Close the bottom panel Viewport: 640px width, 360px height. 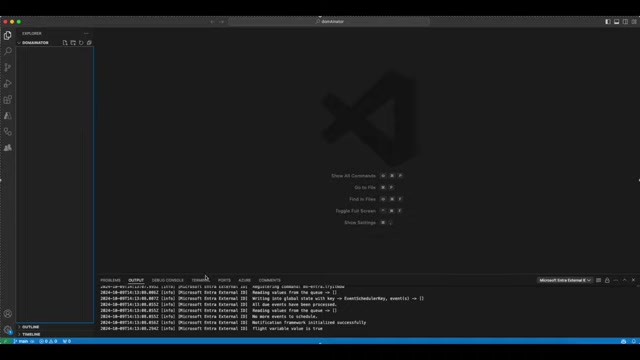(x=633, y=280)
